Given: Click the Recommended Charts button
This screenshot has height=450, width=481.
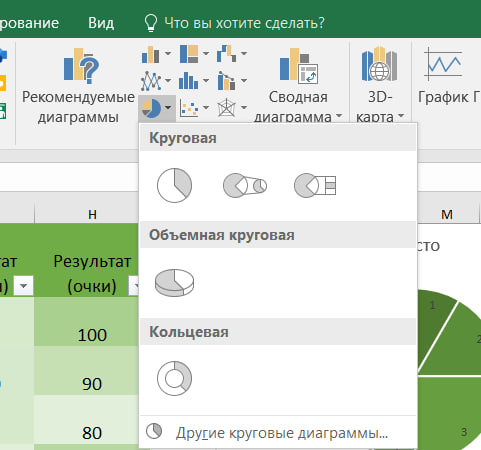Looking at the screenshot, I should coord(78,86).
